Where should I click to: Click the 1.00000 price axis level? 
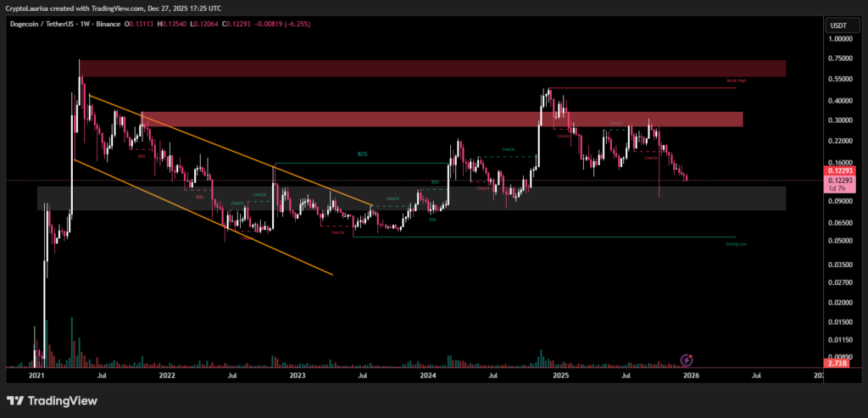[840, 39]
